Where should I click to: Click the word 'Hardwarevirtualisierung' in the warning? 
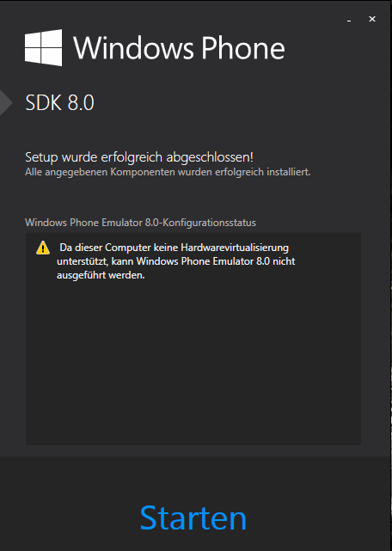click(235, 248)
